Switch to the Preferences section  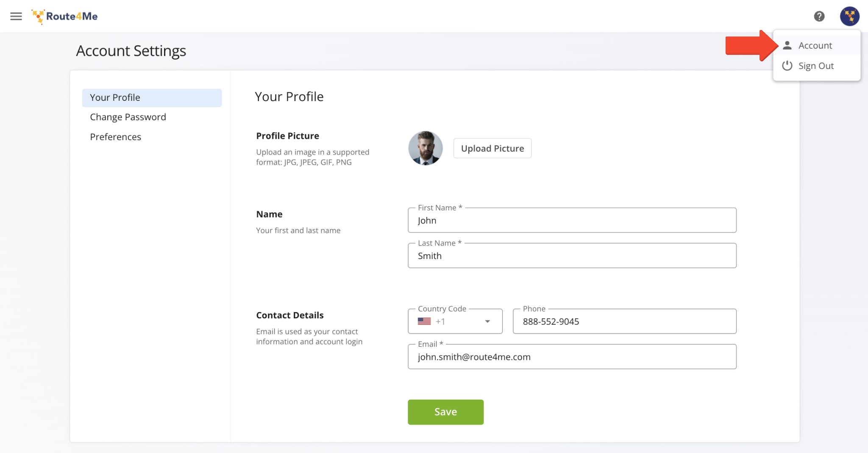tap(115, 137)
